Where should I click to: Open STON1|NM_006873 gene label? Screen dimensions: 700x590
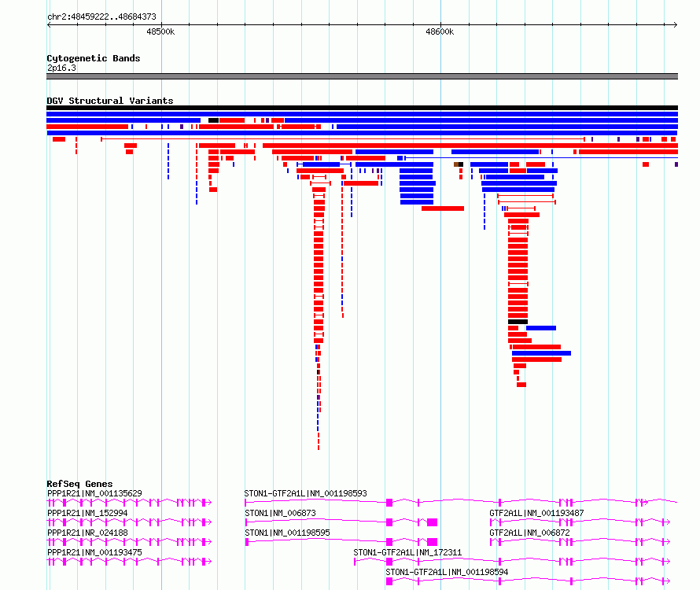(280, 513)
